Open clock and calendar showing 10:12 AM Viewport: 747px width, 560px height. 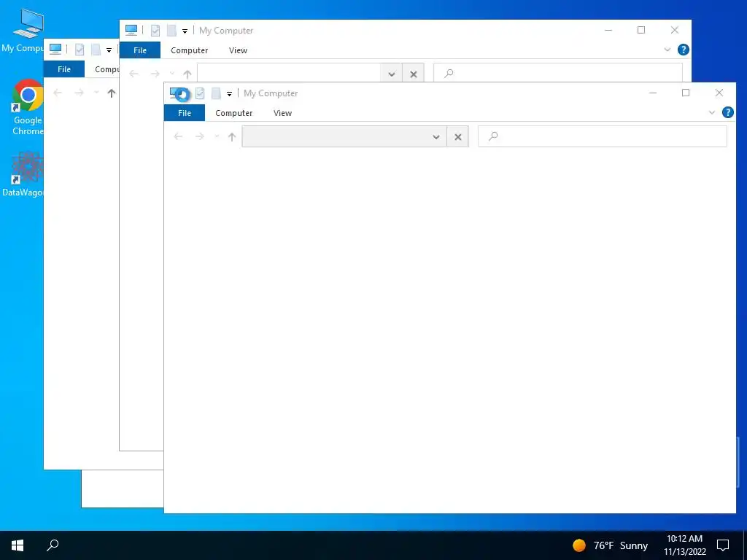click(x=684, y=545)
